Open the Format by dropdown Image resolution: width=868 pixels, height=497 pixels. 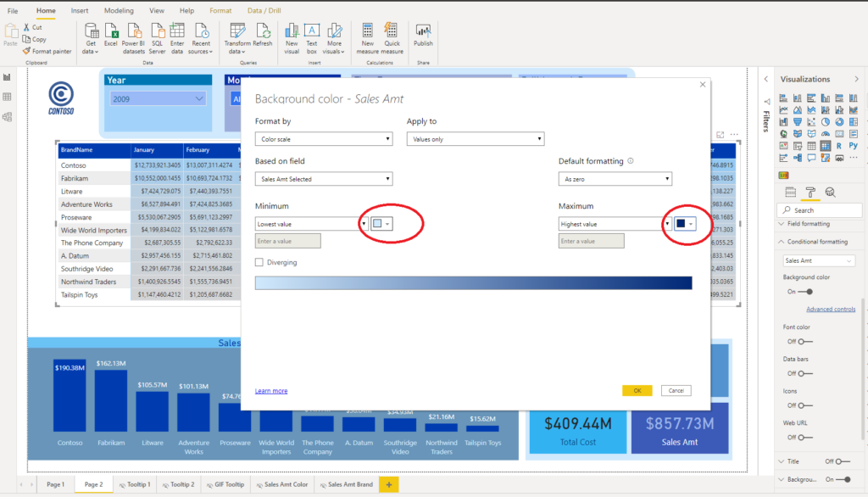pyautogui.click(x=324, y=139)
